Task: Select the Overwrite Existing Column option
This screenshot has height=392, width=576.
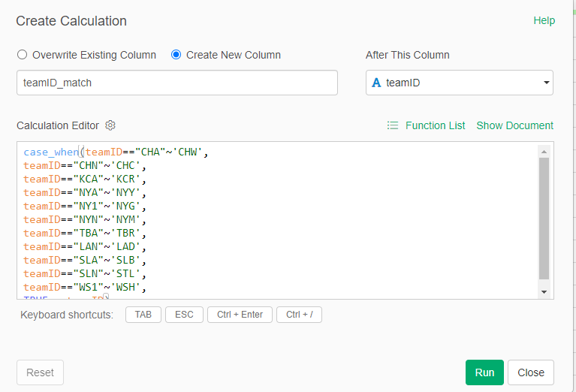Action: 22,55
